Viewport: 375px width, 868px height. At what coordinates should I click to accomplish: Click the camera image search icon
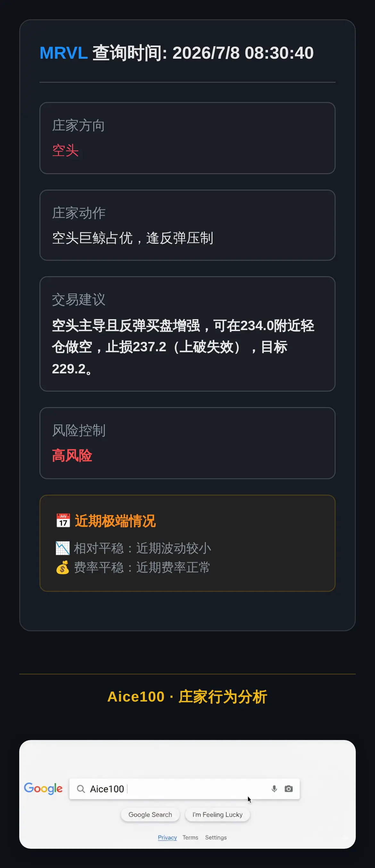point(288,788)
